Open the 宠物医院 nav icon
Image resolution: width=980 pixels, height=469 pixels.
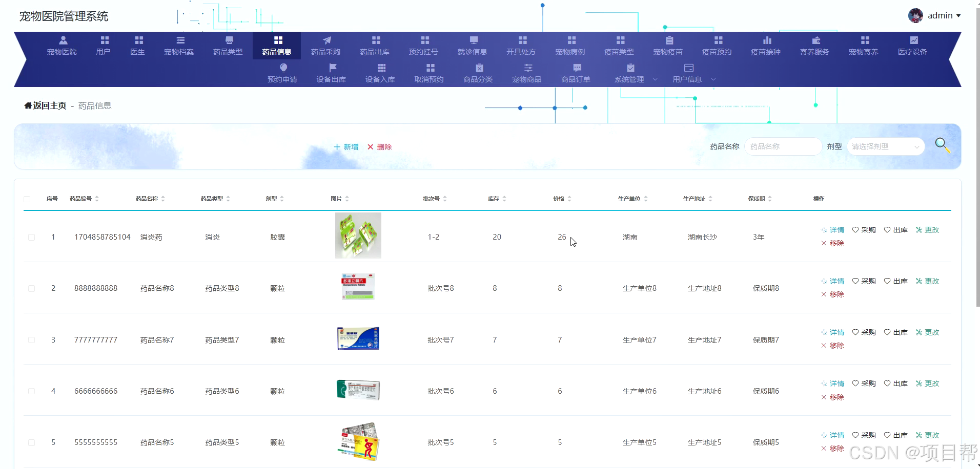click(x=63, y=40)
